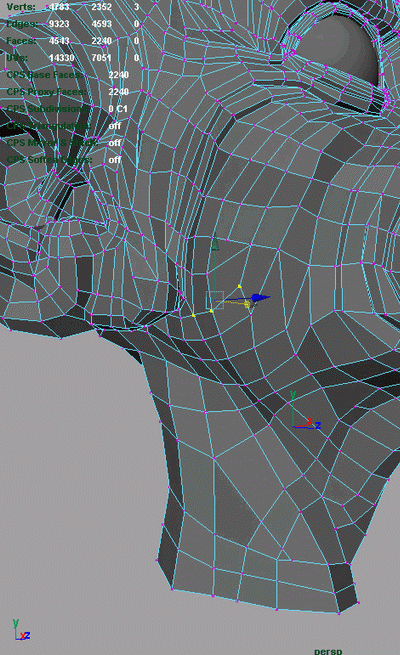The image size is (400, 655).
Task: Click the world origin XYZ axis marker
Action: point(306,411)
